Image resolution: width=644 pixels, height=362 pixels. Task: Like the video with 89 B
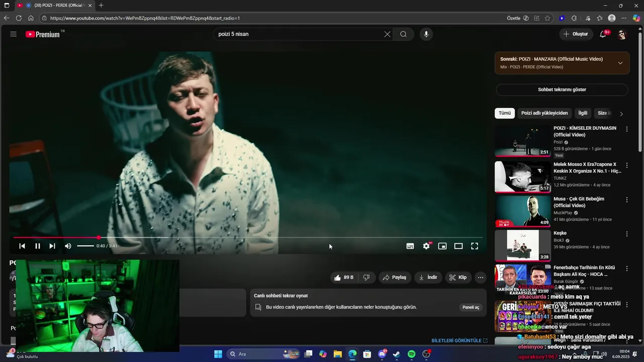click(344, 277)
